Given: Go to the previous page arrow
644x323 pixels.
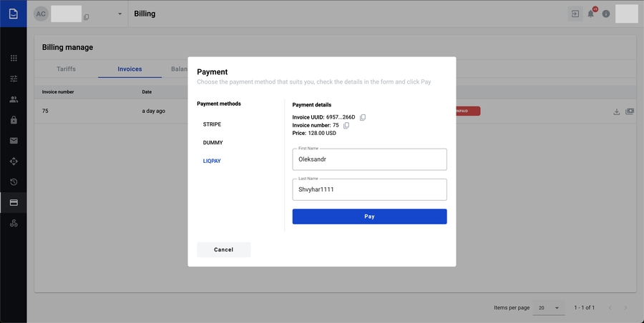Looking at the screenshot, I should point(610,307).
